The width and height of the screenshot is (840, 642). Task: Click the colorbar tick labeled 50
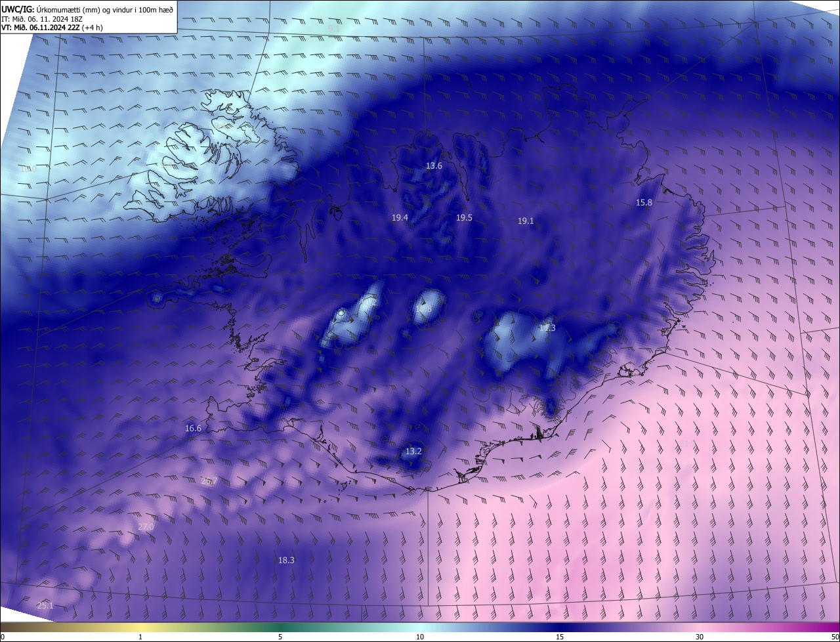coord(835,637)
